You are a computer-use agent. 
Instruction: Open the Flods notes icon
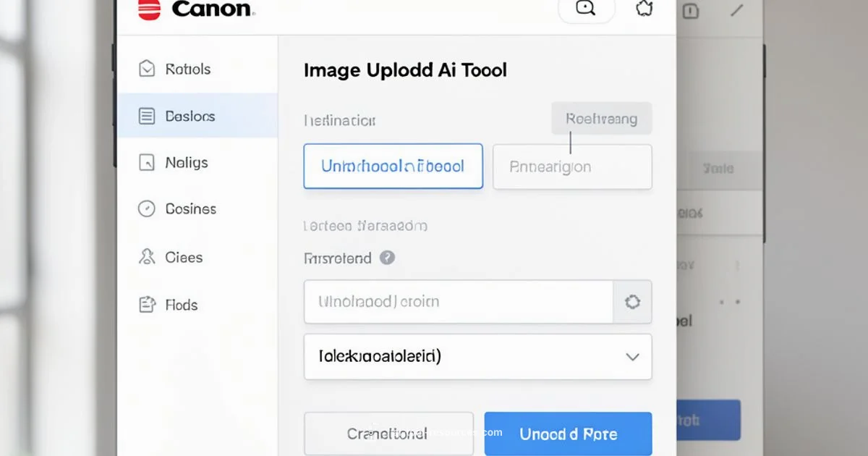coord(148,305)
